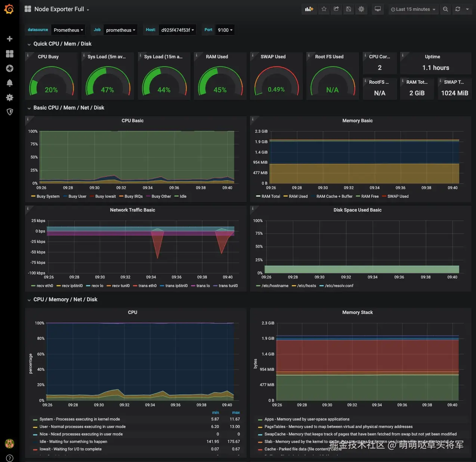This screenshot has width=476, height=462.
Task: Open the Create plus menu in sidebar
Action: [10, 39]
